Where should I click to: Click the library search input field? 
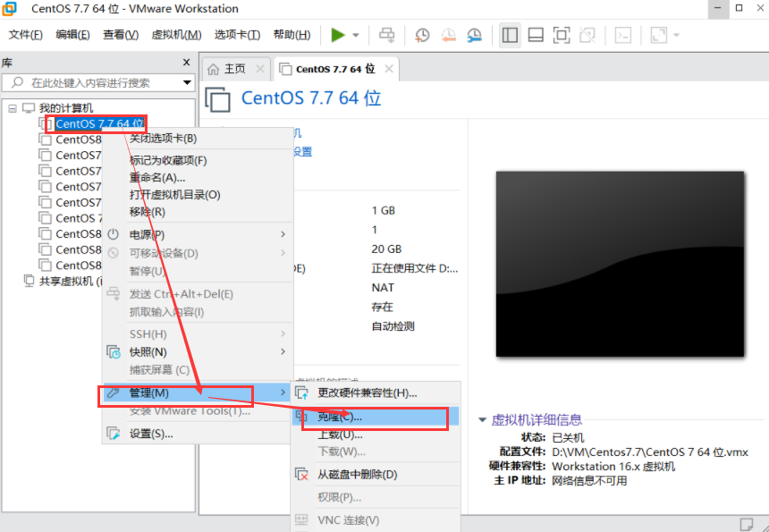[98, 83]
